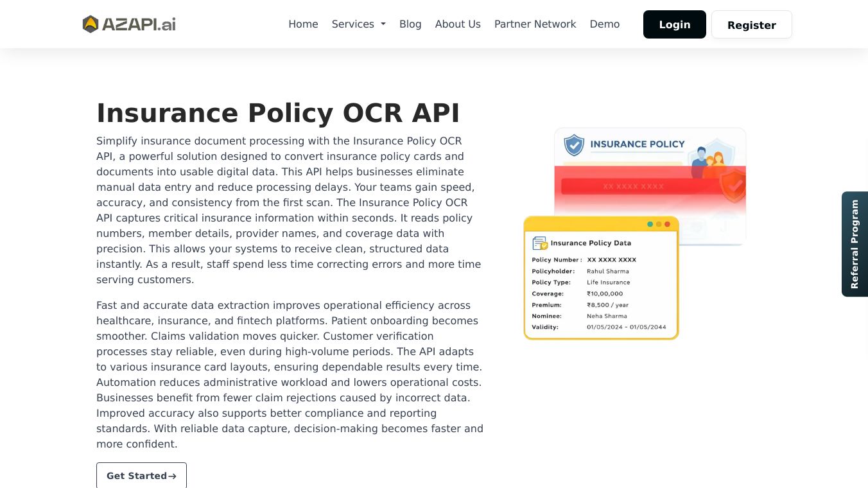Click the red window dot on the data card
This screenshot has width=868, height=488.
(667, 224)
